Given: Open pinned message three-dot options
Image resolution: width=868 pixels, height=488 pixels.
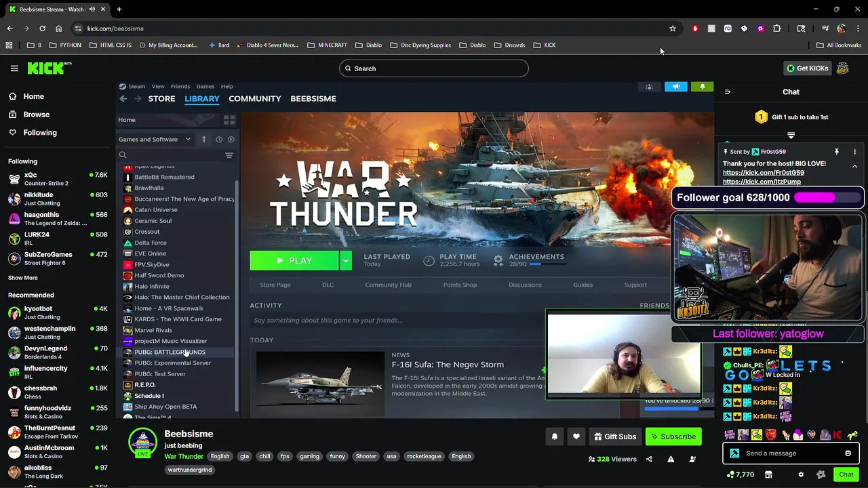Looking at the screenshot, I should [854, 152].
